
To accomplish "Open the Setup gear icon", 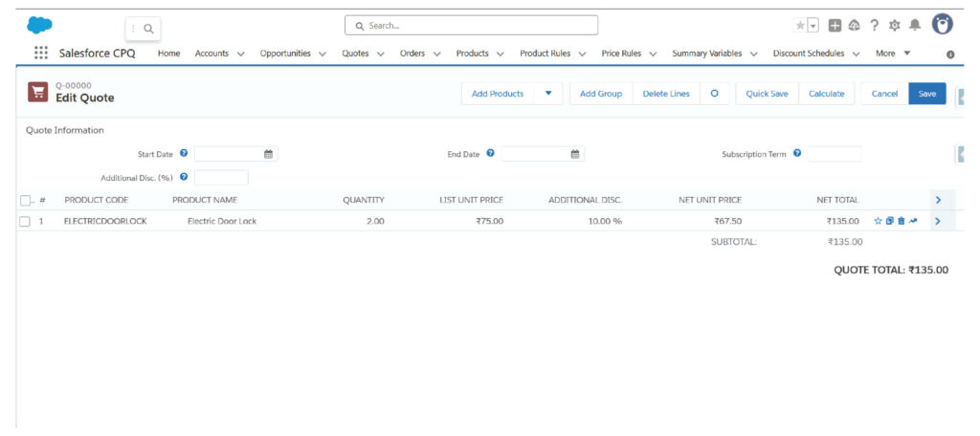I will coord(895,26).
